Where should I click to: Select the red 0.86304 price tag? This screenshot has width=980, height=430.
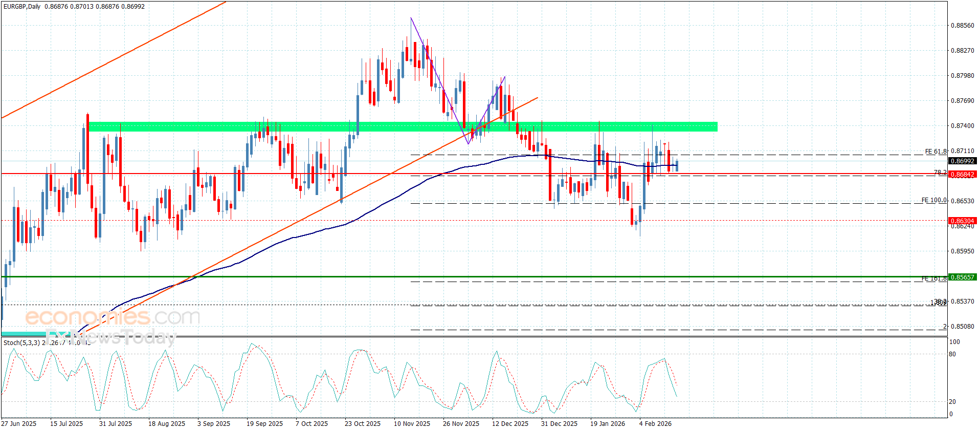(962, 221)
